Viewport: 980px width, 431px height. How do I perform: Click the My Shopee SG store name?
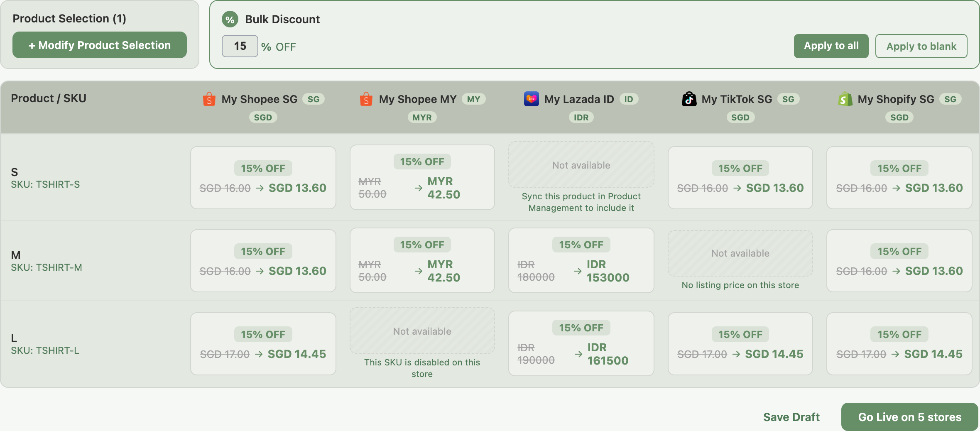coord(260,99)
